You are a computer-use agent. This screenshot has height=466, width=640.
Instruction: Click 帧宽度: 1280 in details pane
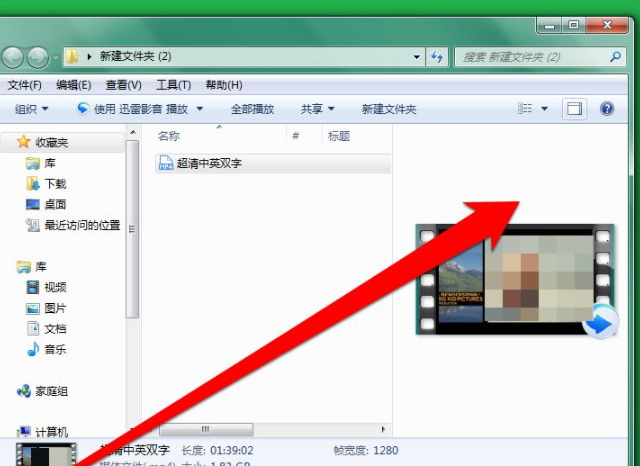(366, 450)
